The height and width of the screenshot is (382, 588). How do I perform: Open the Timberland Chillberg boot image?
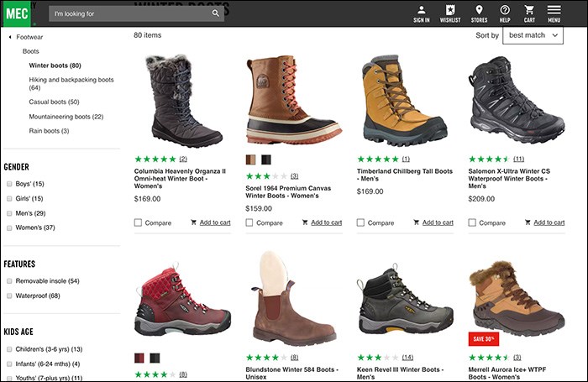(405, 101)
